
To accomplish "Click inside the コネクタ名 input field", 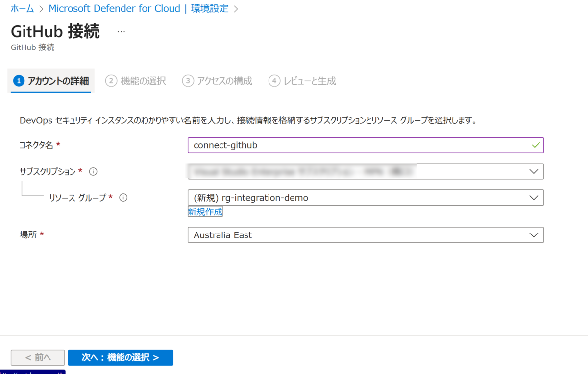I will [343, 145].
